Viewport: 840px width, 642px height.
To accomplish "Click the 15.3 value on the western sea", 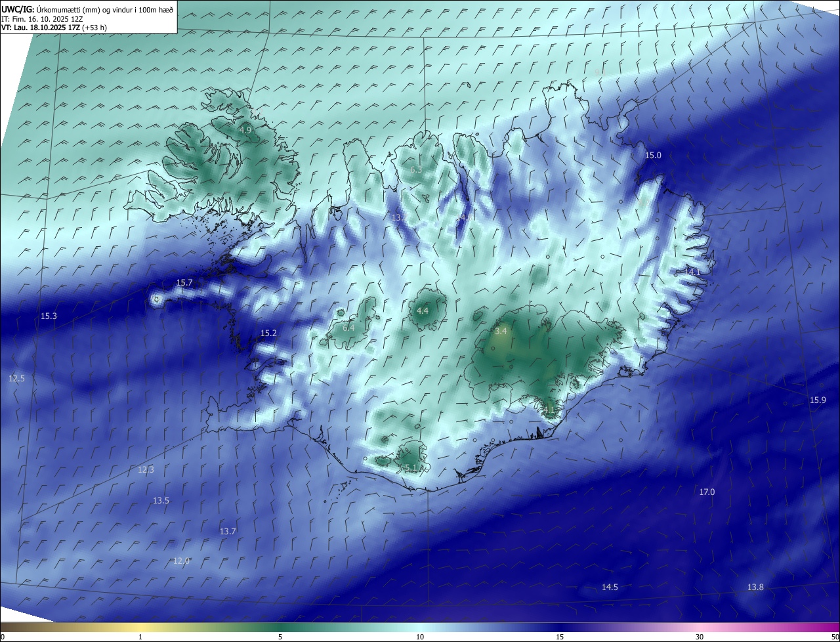I will tap(49, 316).
